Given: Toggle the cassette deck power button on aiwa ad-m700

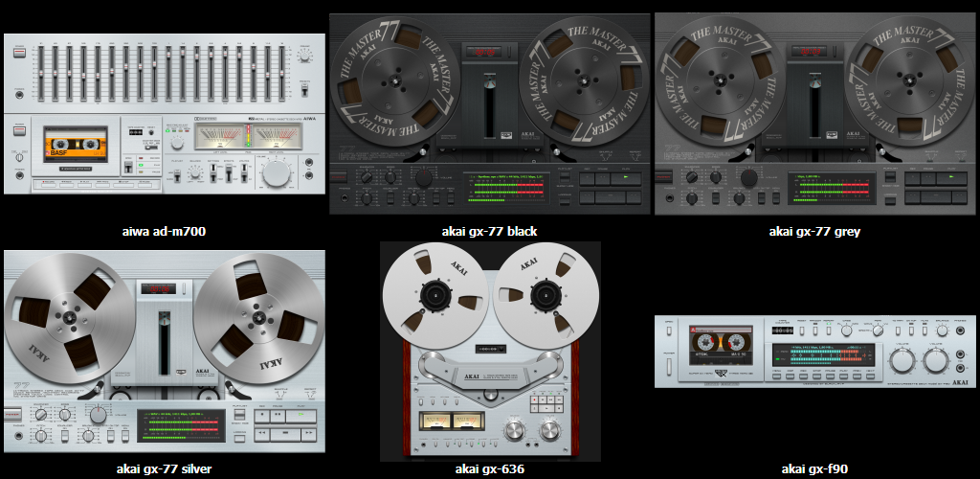Looking at the screenshot, I should point(19,131).
